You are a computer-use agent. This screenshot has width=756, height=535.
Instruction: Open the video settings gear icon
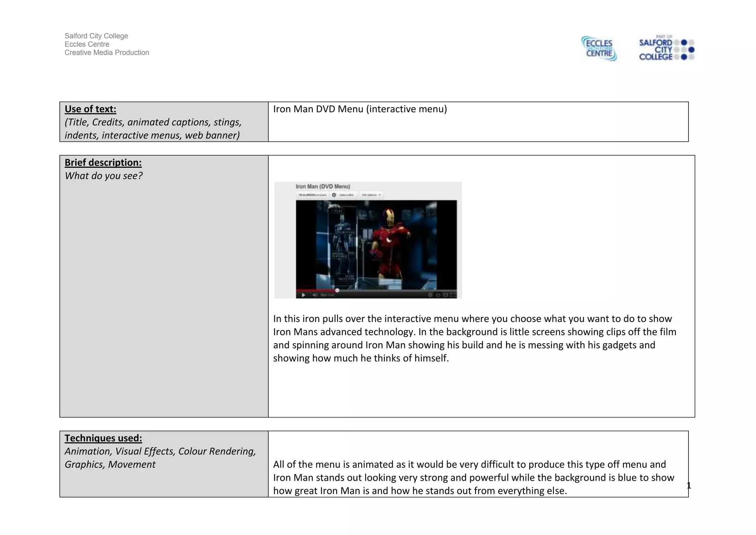click(x=430, y=295)
